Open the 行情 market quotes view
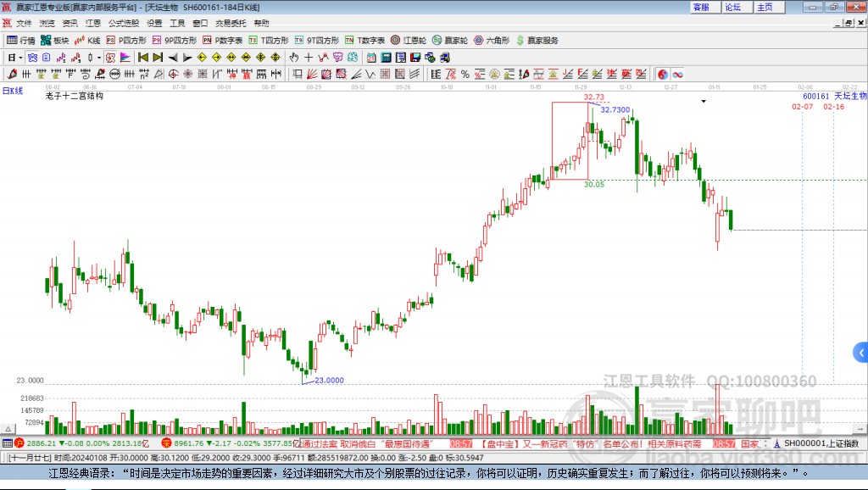868x490 pixels. coord(20,40)
